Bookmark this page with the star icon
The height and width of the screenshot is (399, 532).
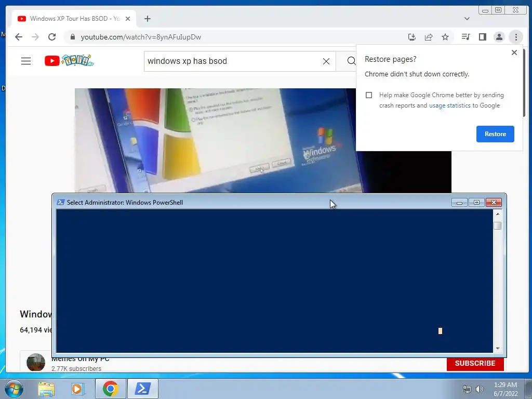[x=445, y=37]
